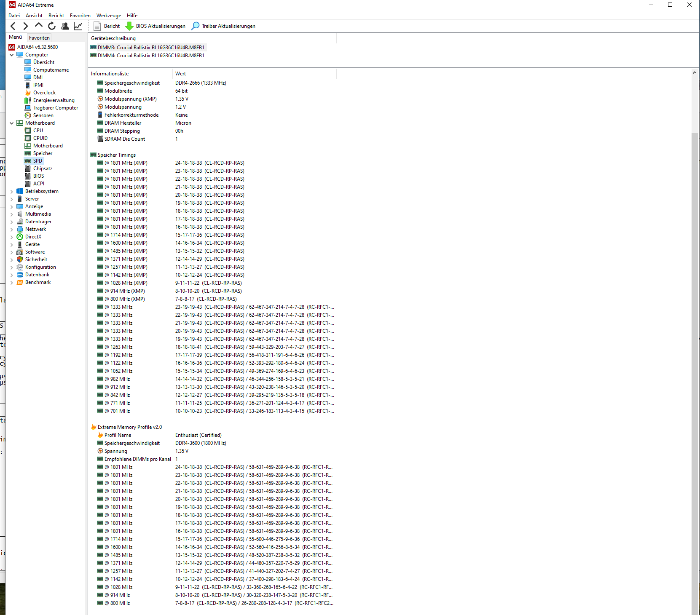This screenshot has height=615, width=700.
Task: Click the Sicherheit shield icon
Action: [x=20, y=259]
